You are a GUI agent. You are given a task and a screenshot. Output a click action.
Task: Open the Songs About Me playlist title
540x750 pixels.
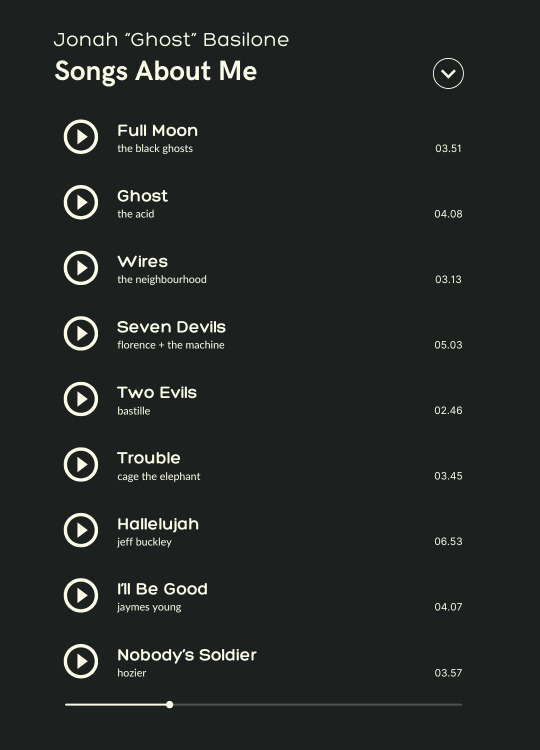pyautogui.click(x=156, y=72)
